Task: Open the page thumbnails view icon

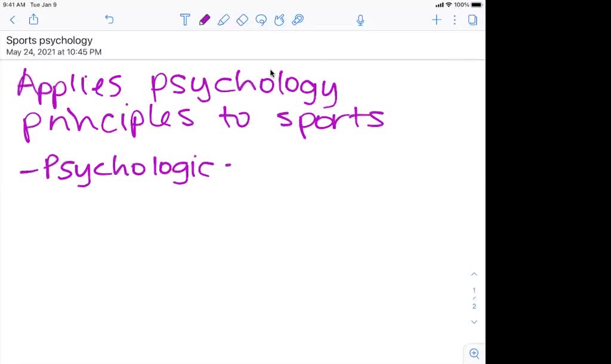Action: click(473, 20)
